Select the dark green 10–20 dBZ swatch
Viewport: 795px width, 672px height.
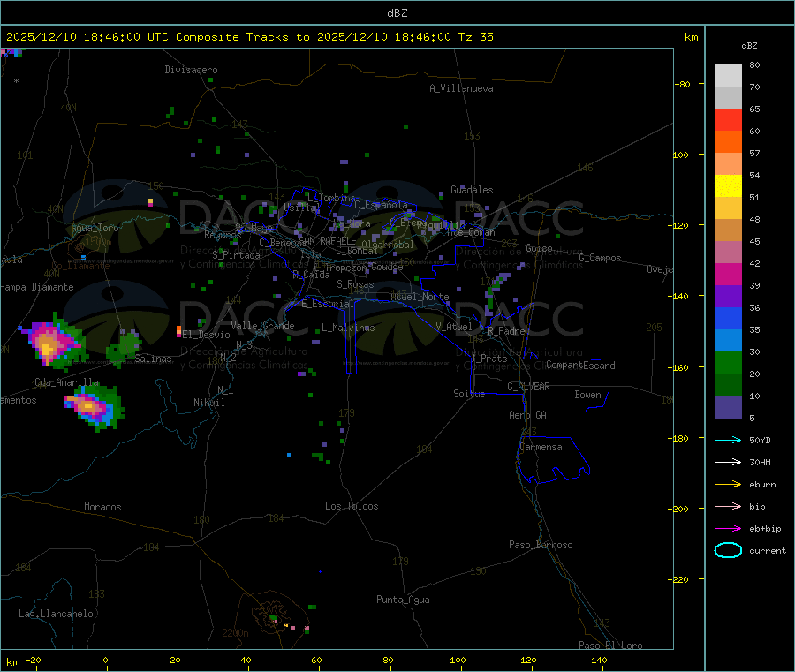tap(728, 385)
